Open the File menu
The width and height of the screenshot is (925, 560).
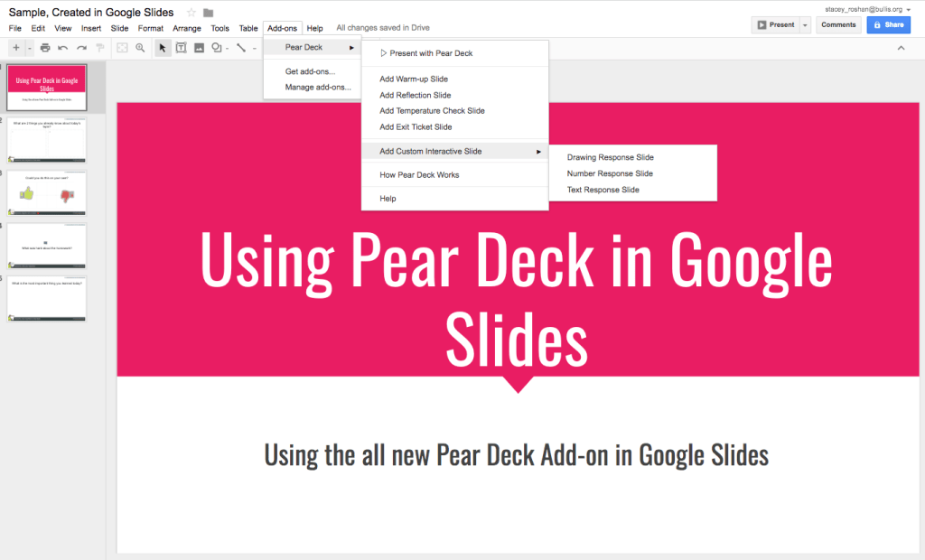coord(14,28)
